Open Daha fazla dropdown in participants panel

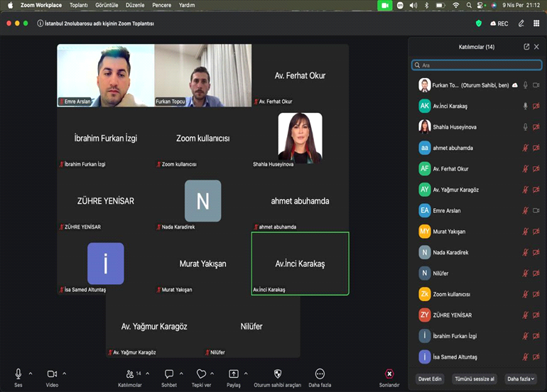click(521, 379)
